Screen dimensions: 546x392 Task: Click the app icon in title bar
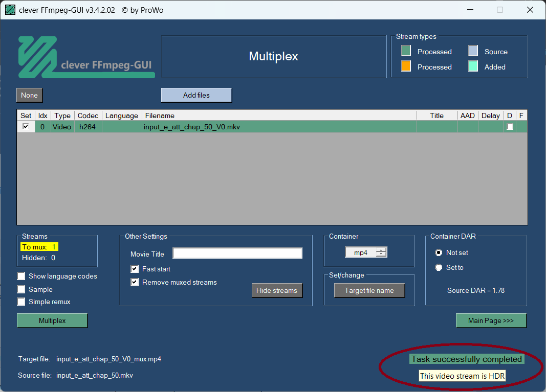point(10,10)
